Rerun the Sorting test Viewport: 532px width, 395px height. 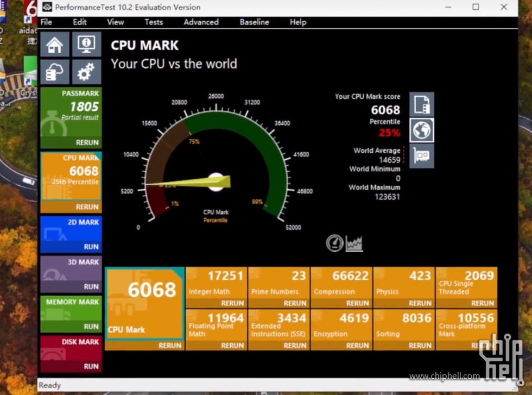[x=420, y=346]
